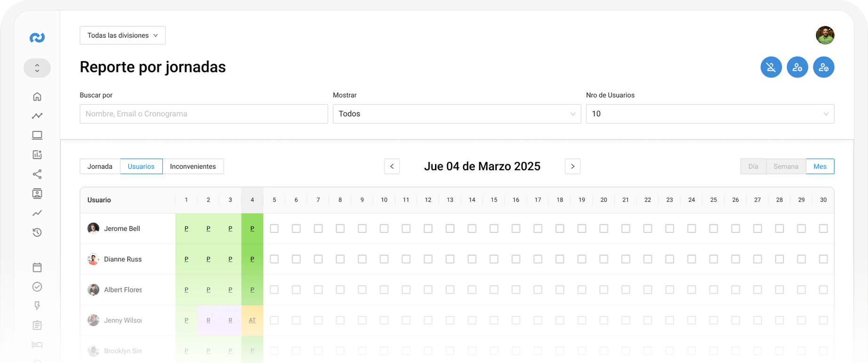
Task: Click the Buscar por search field
Action: [203, 114]
